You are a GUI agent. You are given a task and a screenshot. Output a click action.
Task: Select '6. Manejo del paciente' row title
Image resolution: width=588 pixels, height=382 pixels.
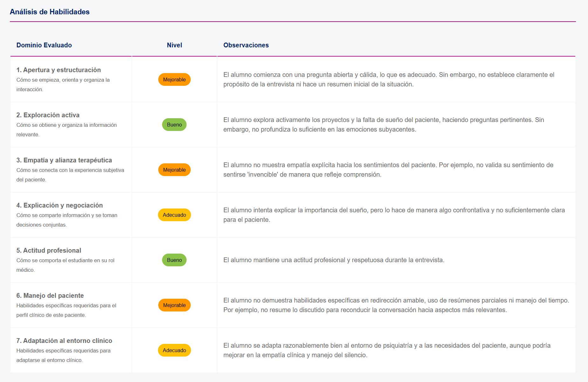point(50,296)
